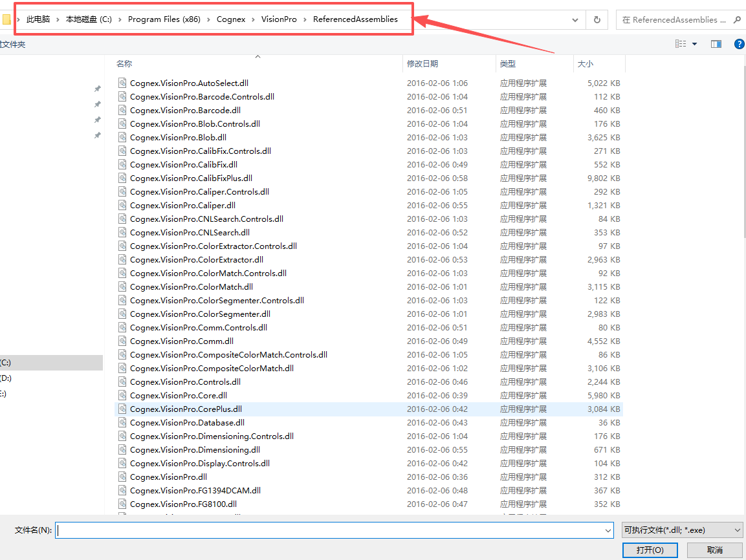This screenshot has height=560, width=746.
Task: Click icon of Cognex.VisionPro.Core.dll
Action: click(x=122, y=395)
